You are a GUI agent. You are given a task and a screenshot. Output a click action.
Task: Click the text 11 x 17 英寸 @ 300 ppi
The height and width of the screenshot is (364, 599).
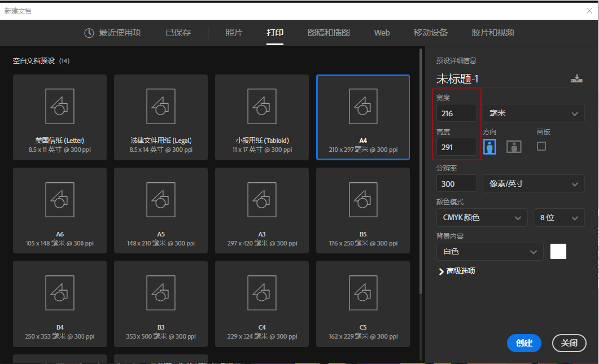tap(262, 150)
